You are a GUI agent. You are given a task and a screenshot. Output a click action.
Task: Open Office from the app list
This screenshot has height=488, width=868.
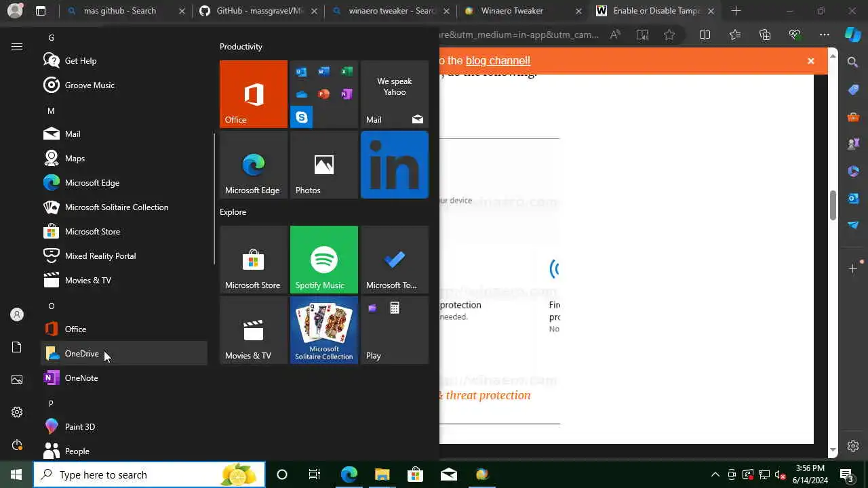pyautogui.click(x=124, y=329)
